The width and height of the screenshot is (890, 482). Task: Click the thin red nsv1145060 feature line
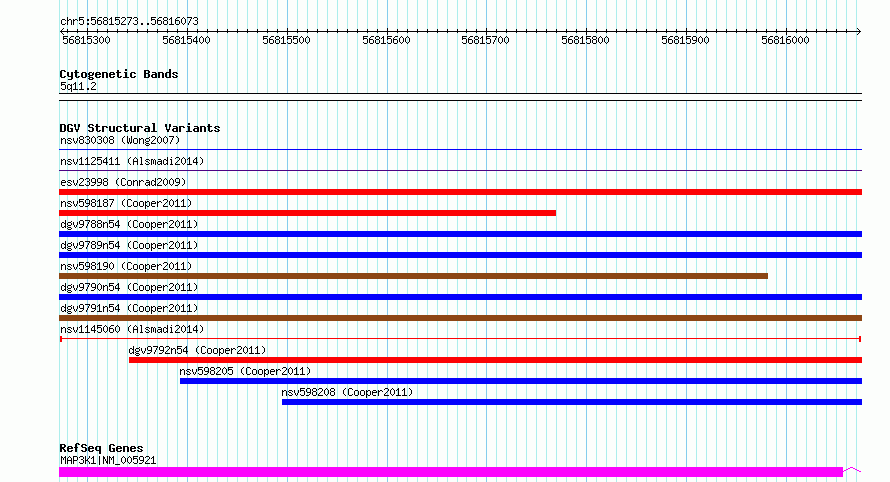(460, 339)
